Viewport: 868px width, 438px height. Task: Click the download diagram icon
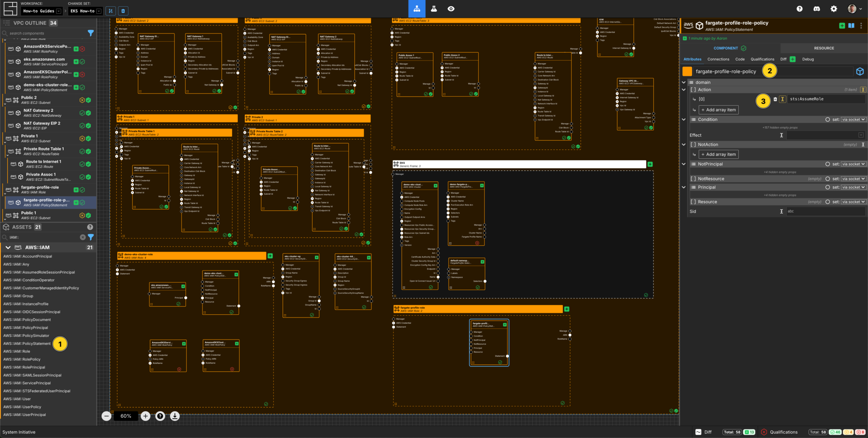coord(174,416)
